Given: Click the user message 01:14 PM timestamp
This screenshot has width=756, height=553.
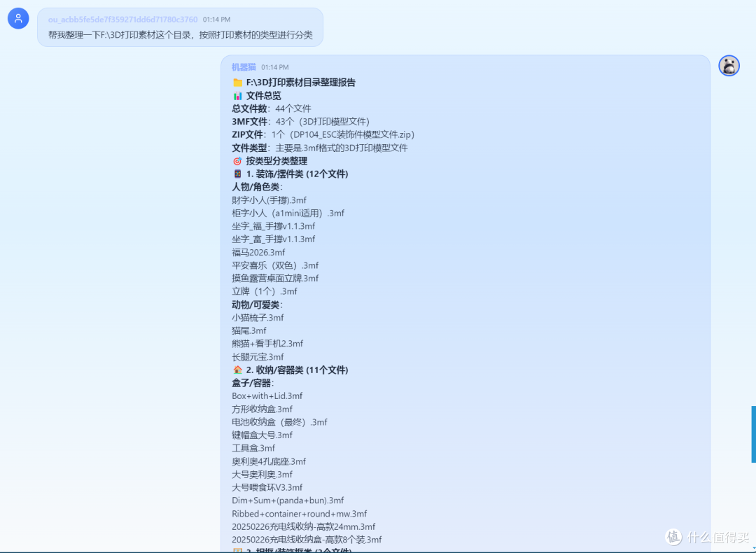Looking at the screenshot, I should click(216, 20).
